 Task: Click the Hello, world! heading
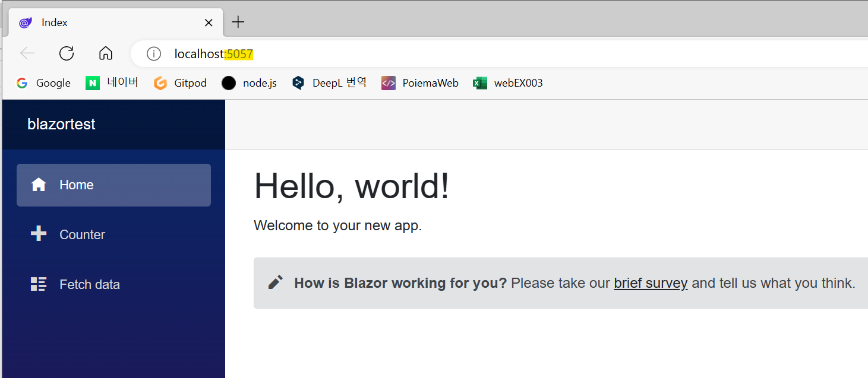tap(352, 186)
